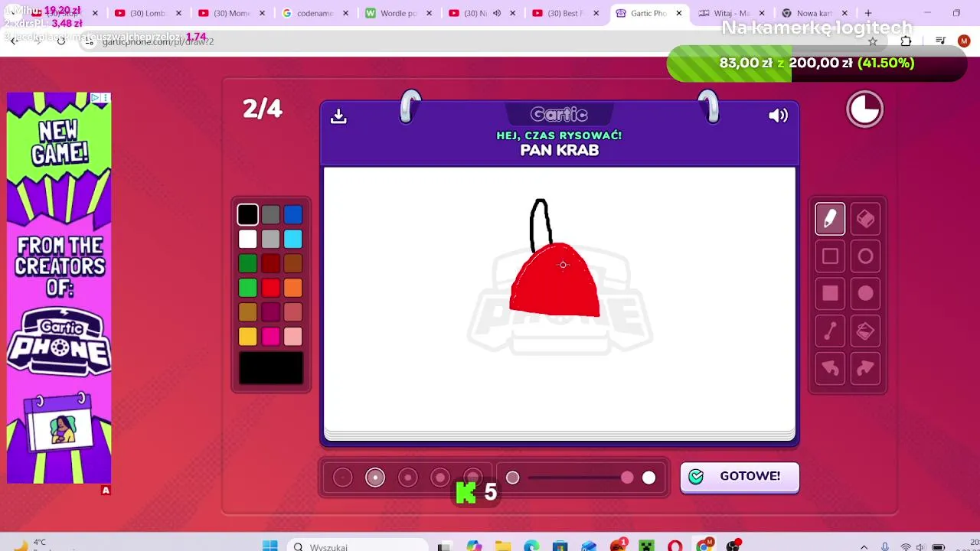Pick the second brush size

coord(375,478)
